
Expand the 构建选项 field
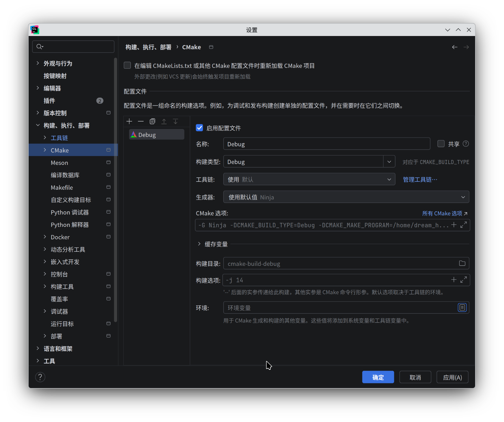point(463,280)
